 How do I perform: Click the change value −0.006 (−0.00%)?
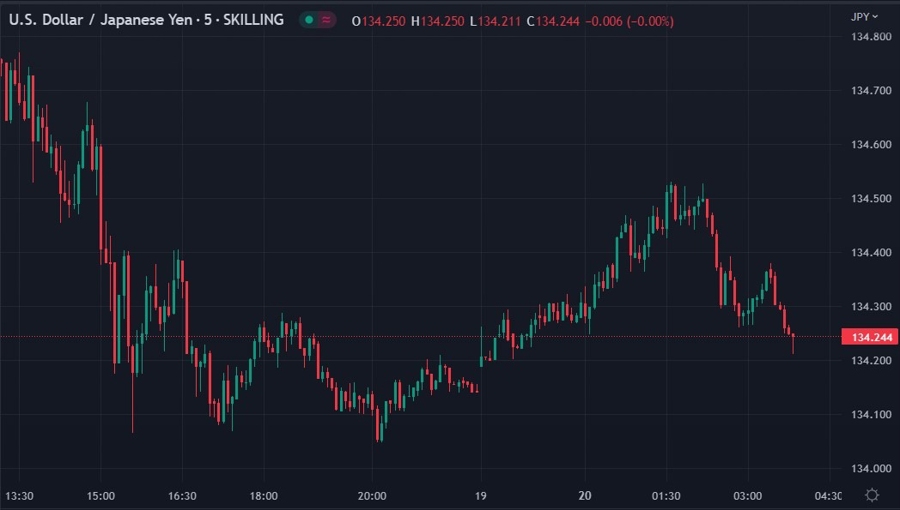(630, 21)
